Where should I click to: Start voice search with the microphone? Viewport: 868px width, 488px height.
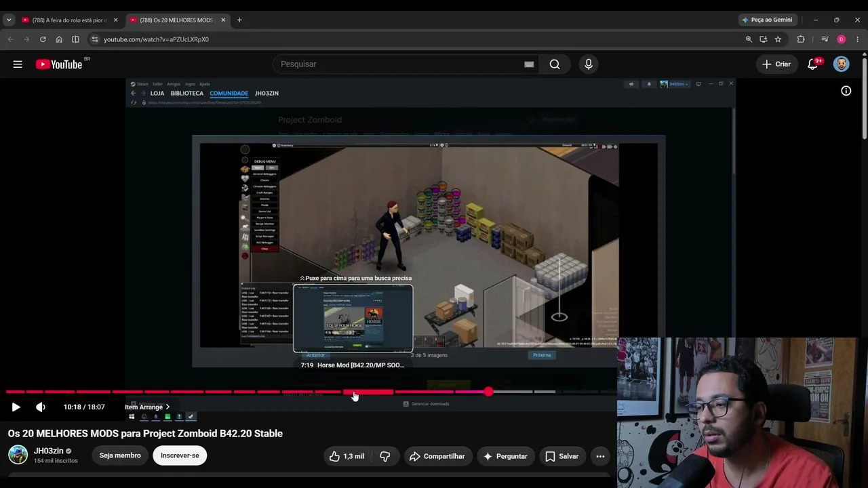pos(589,64)
